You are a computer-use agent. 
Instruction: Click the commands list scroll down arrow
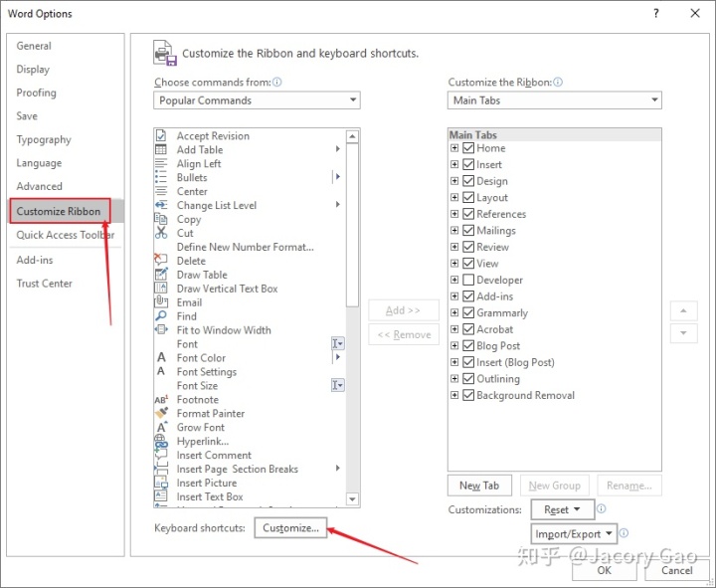(x=352, y=498)
